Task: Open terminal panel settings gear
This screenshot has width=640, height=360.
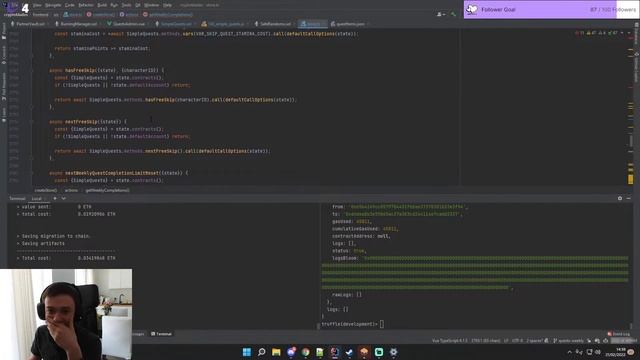Action: click(x=620, y=198)
